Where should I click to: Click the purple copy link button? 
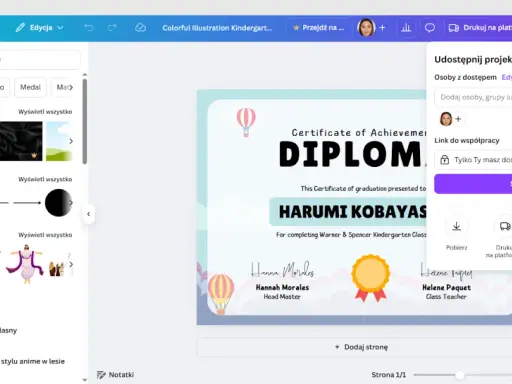[473, 184]
